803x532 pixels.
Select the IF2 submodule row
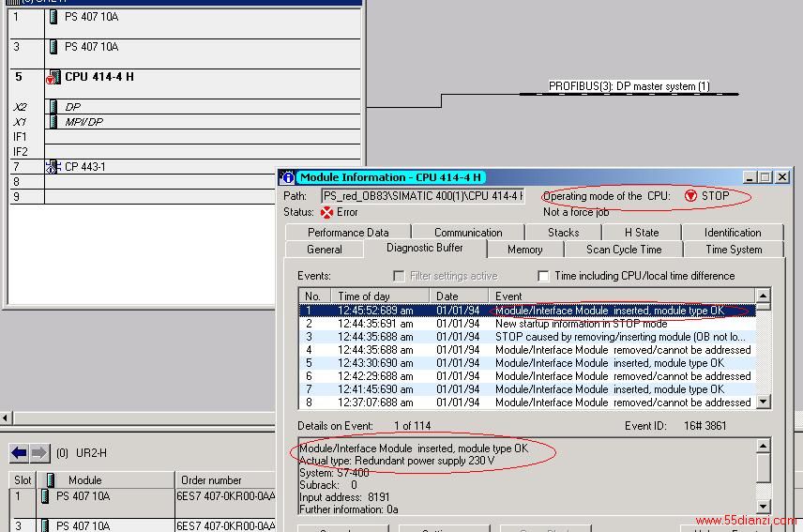tap(186, 152)
